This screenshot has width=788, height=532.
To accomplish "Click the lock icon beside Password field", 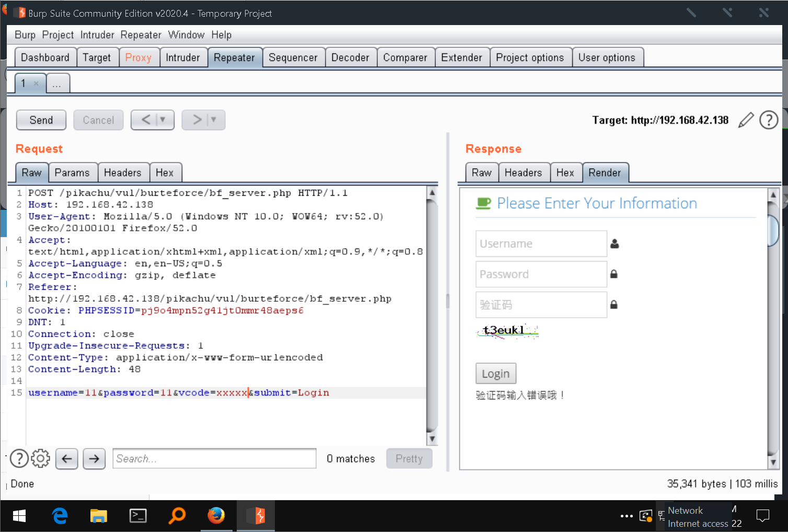I will tap(614, 274).
